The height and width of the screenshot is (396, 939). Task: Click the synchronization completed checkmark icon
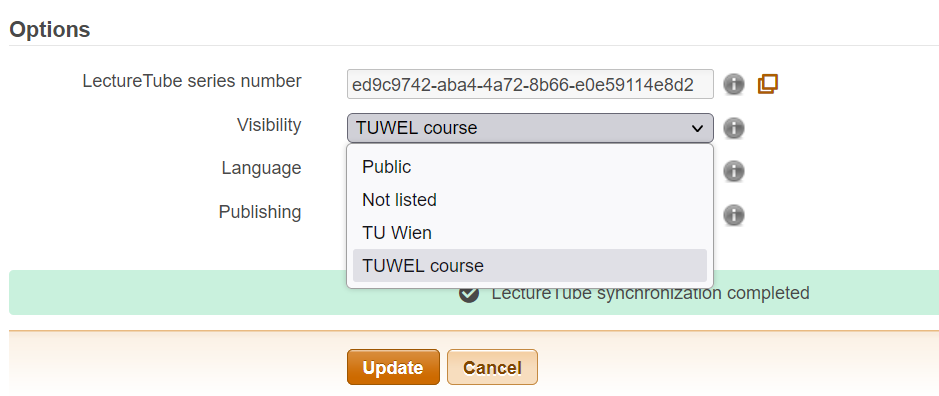[469, 294]
